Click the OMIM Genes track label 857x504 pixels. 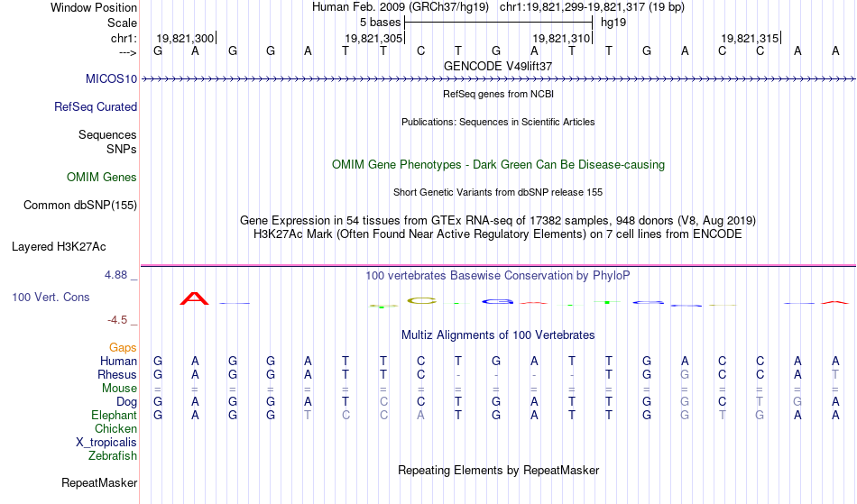(x=102, y=177)
